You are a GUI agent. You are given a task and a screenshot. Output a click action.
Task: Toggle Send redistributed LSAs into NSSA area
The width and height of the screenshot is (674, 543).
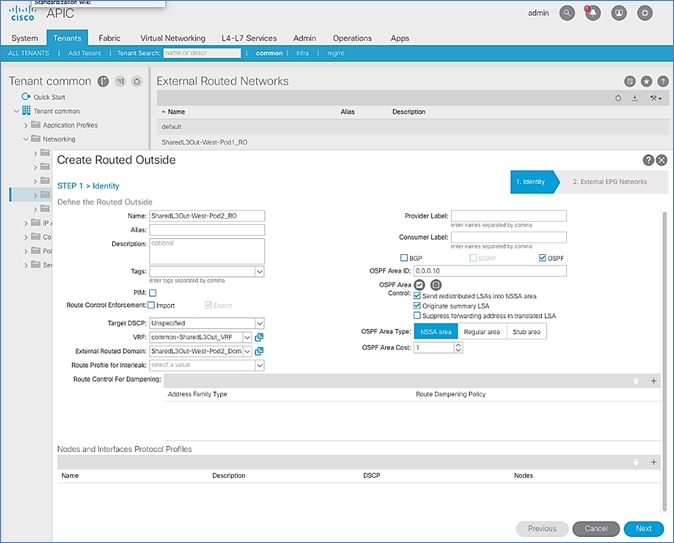click(x=417, y=296)
